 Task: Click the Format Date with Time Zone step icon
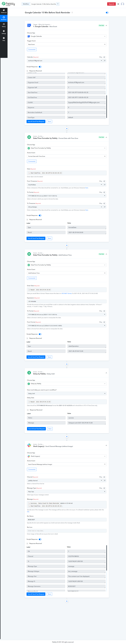[x=29, y=137]
